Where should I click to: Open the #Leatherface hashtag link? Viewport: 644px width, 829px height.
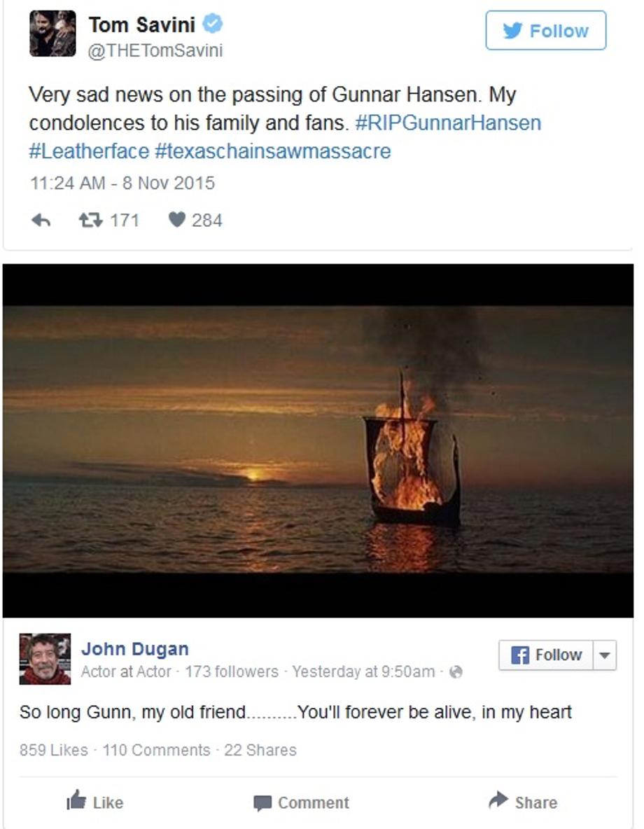coord(89,151)
